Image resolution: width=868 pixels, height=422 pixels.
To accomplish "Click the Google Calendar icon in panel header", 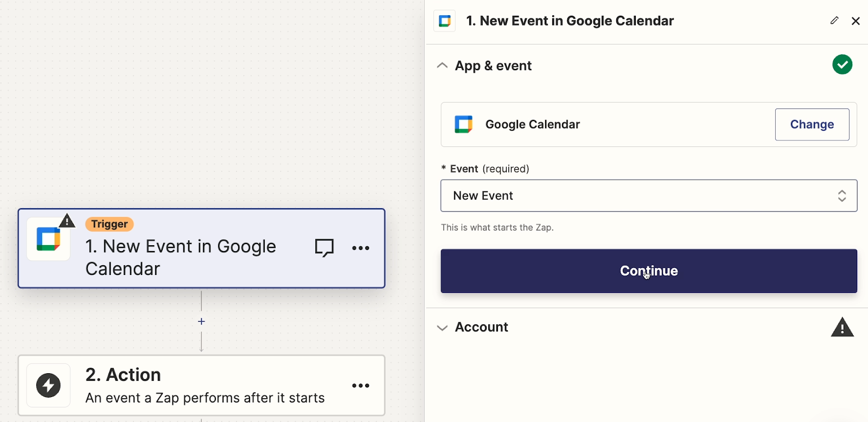I will tap(445, 21).
